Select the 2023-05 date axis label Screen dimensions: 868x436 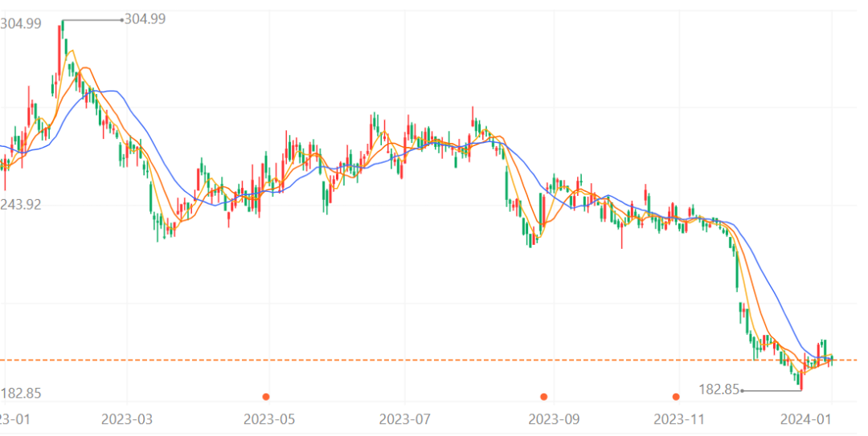(269, 418)
